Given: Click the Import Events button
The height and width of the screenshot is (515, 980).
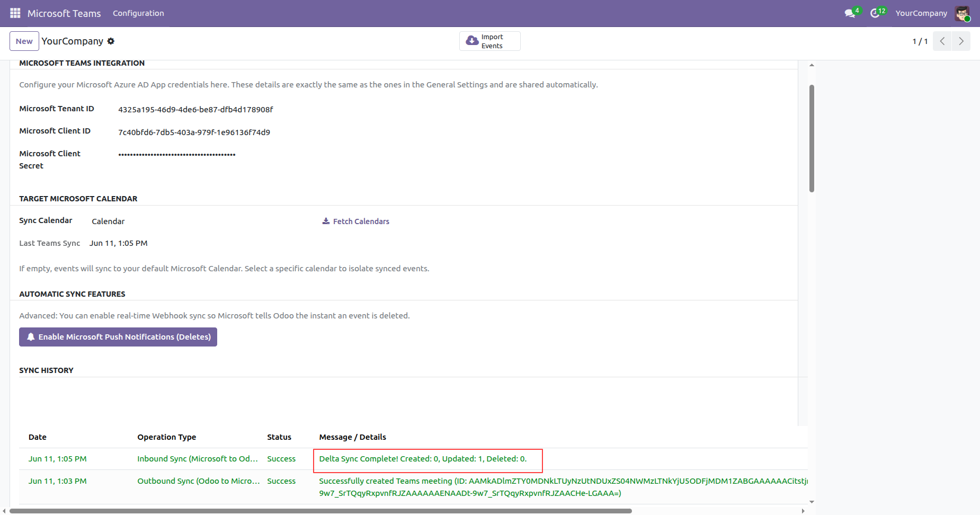Looking at the screenshot, I should point(490,41).
